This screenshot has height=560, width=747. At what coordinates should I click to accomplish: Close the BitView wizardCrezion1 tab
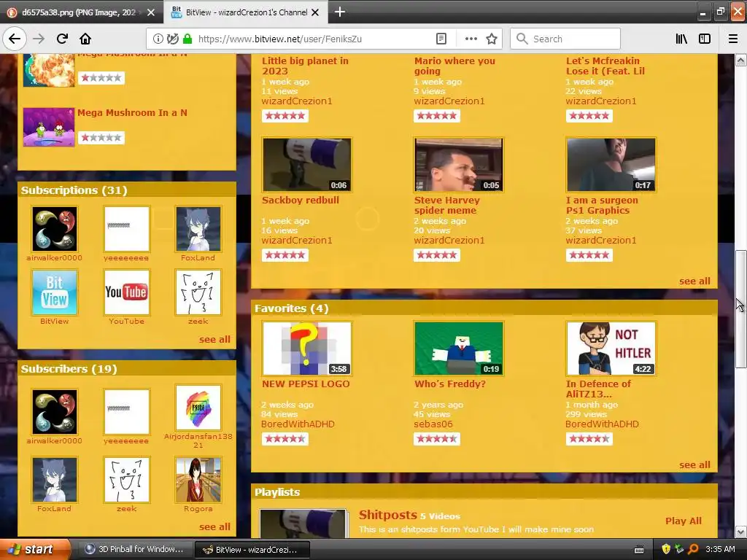click(315, 12)
